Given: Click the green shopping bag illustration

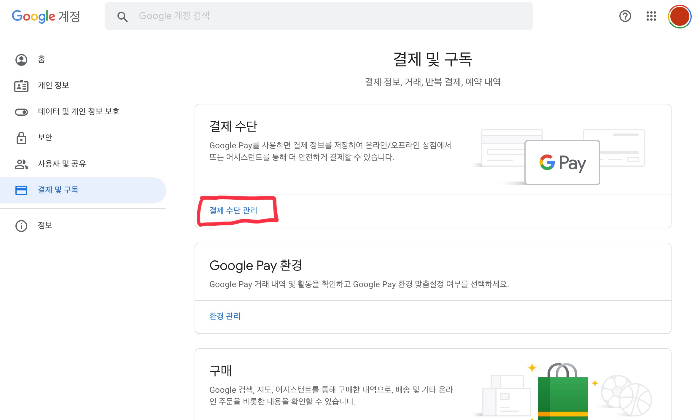Looking at the screenshot, I should tap(562, 392).
